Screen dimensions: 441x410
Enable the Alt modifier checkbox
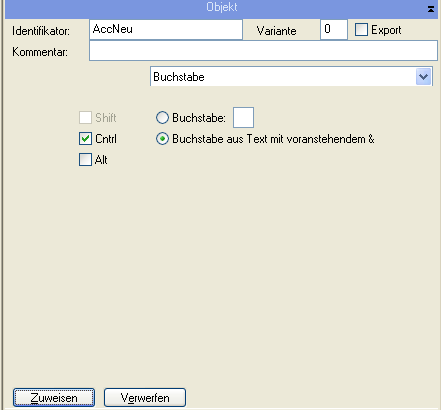[x=85, y=159]
